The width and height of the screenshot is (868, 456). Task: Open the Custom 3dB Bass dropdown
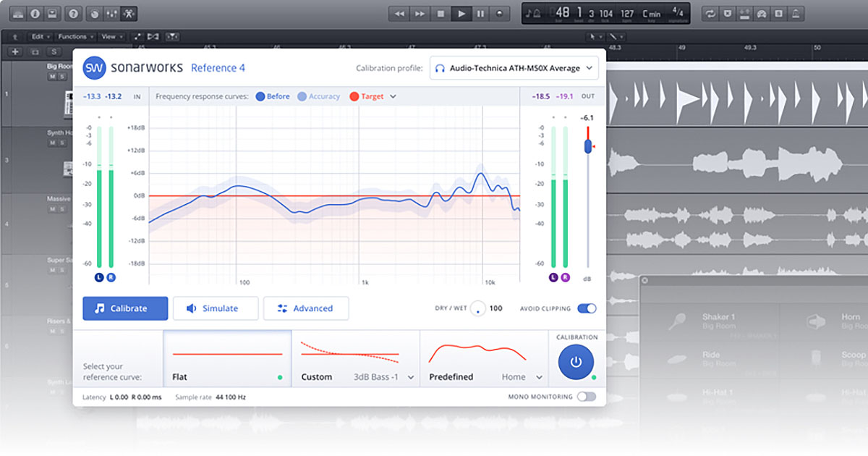[x=384, y=377]
